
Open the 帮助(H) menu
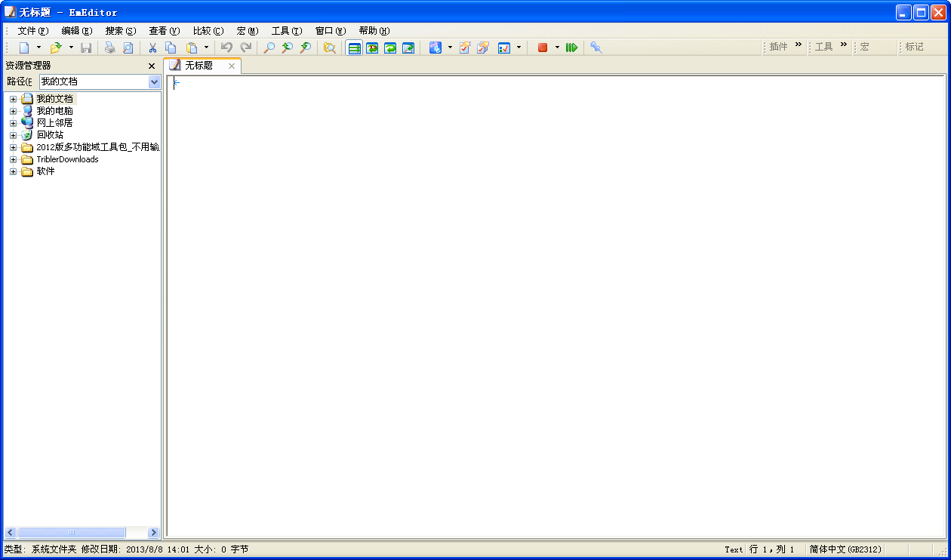[x=374, y=31]
